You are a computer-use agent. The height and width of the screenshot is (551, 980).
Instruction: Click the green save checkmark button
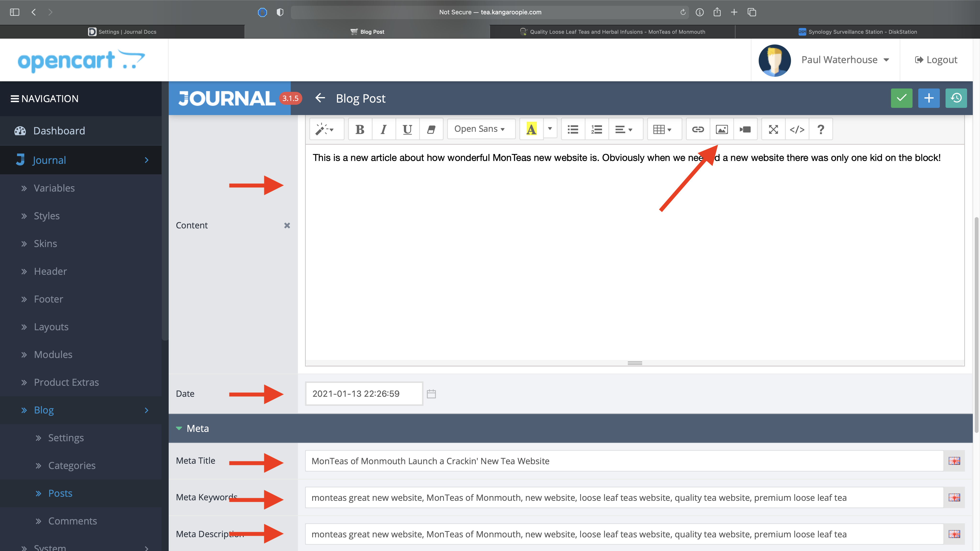pos(901,98)
